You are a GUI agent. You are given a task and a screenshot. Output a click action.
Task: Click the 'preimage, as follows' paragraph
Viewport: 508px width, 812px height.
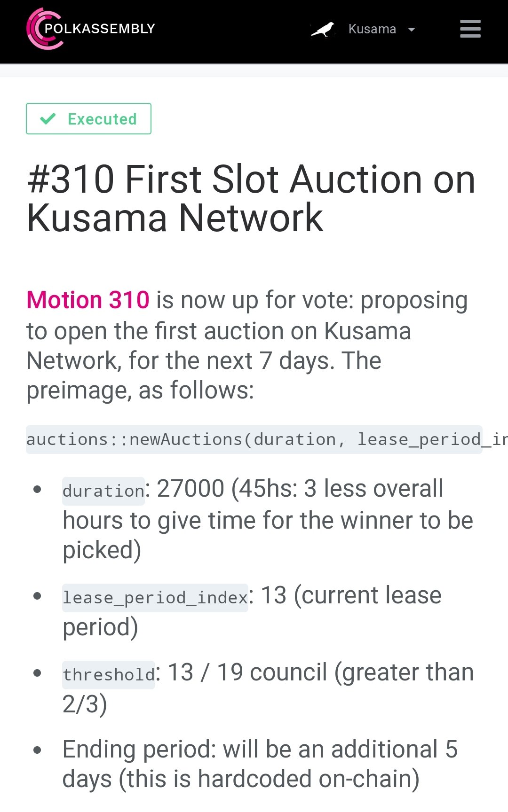tap(140, 390)
